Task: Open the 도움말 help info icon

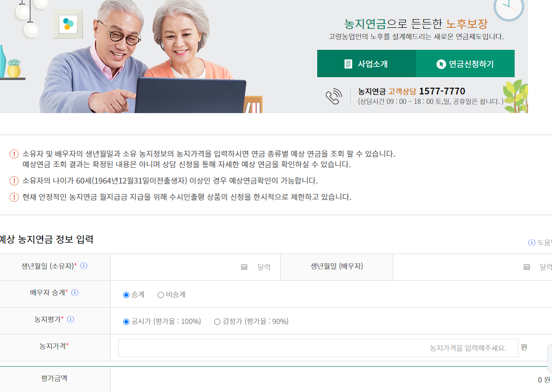Action: (531, 243)
